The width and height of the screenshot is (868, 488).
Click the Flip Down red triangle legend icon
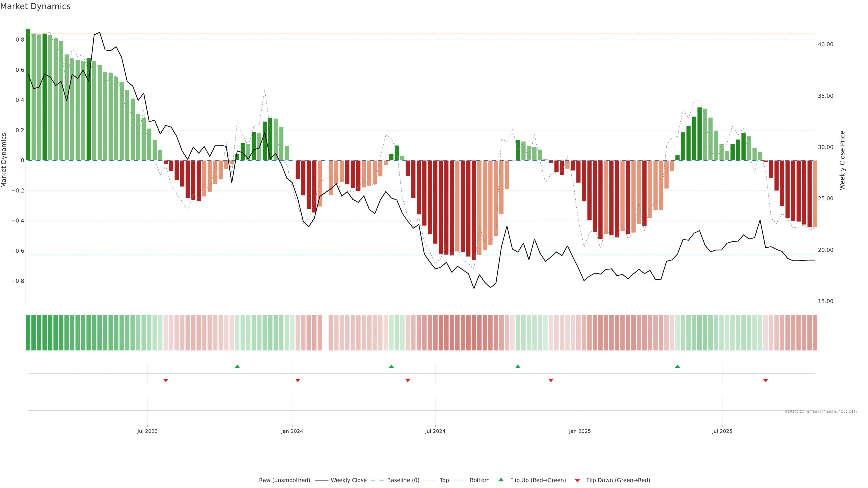pos(577,480)
